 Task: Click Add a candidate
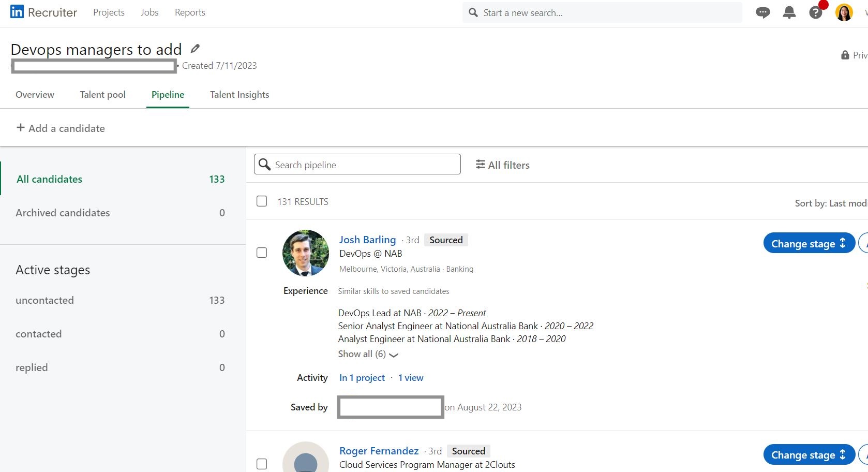pos(61,128)
